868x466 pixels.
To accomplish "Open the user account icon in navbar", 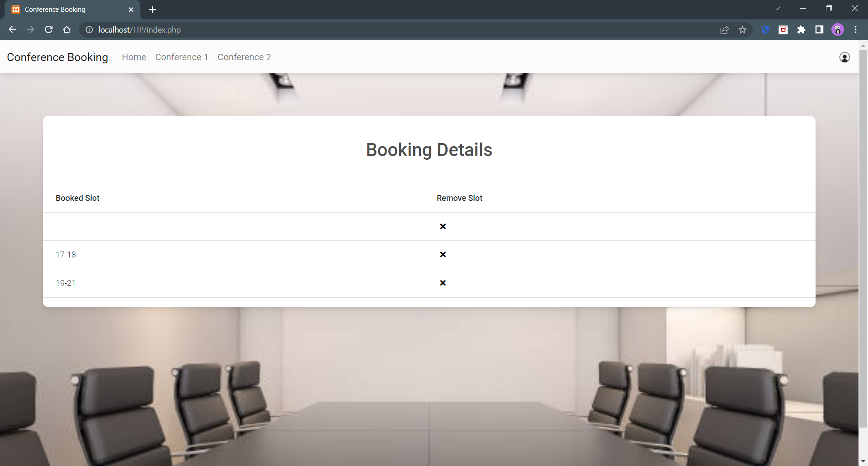I will coord(844,57).
